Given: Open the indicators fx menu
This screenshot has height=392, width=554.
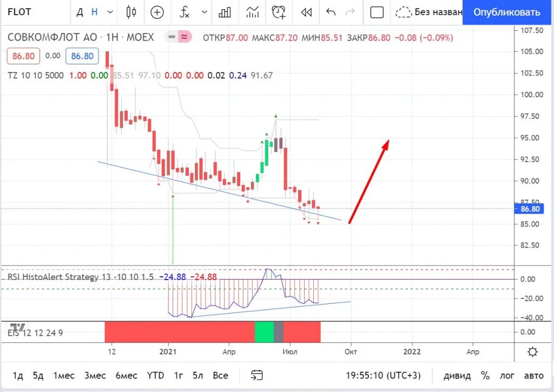Looking at the screenshot, I should coord(184,12).
